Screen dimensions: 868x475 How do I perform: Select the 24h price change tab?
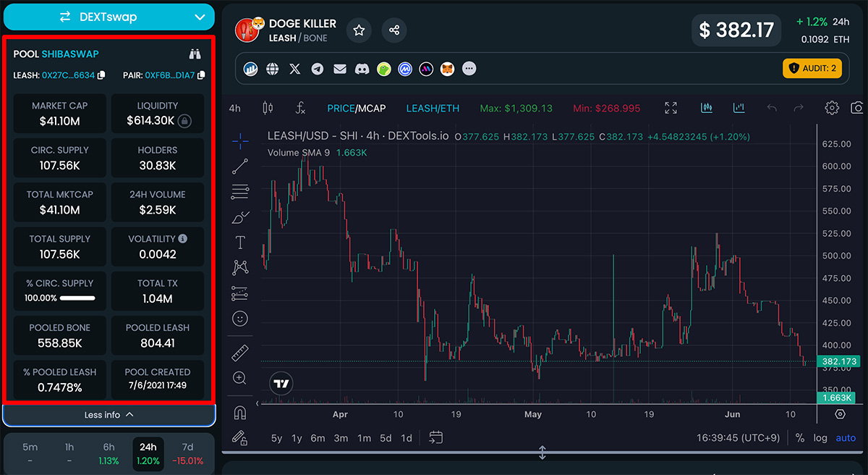coord(148,453)
